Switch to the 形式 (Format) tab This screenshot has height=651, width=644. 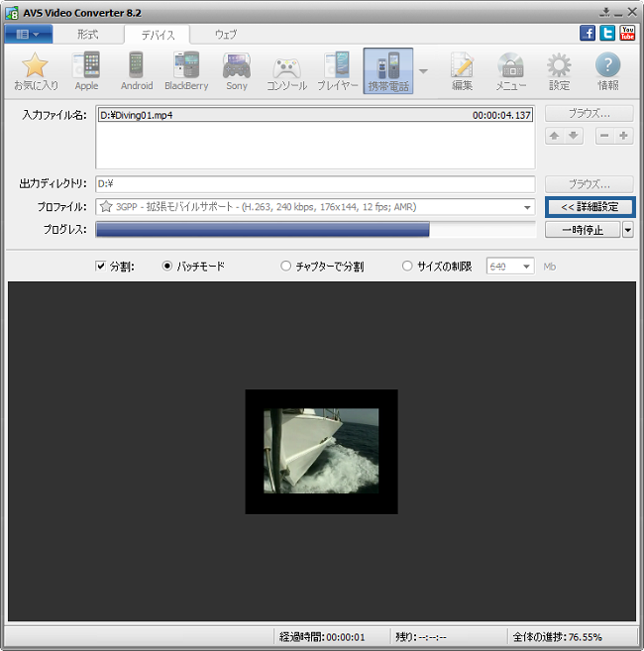pos(88,35)
